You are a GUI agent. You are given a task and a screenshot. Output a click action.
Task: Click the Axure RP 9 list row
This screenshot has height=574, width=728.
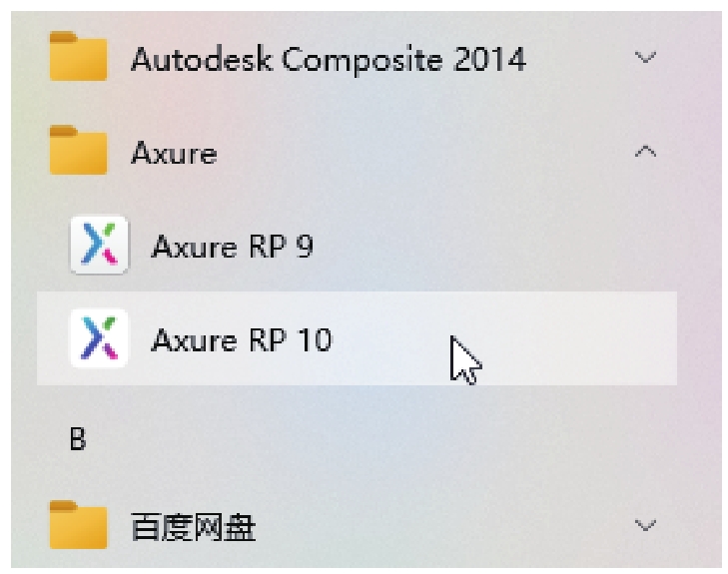coord(449,246)
